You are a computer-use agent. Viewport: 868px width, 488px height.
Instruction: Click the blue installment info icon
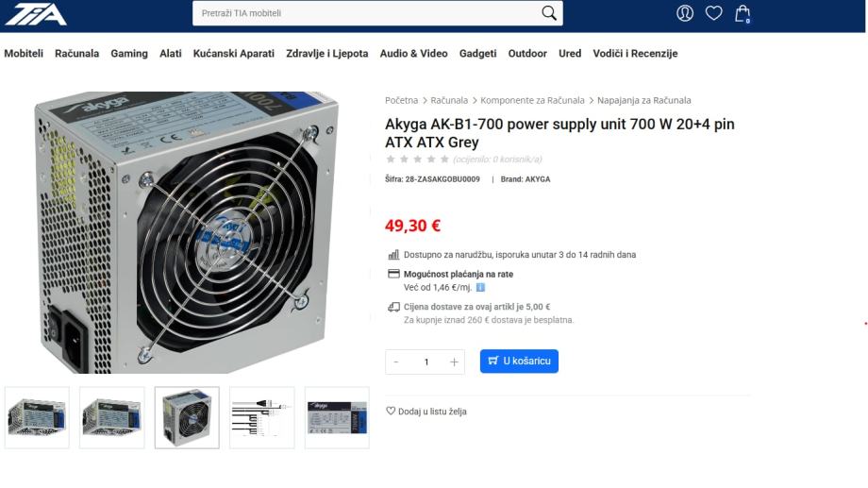click(480, 287)
